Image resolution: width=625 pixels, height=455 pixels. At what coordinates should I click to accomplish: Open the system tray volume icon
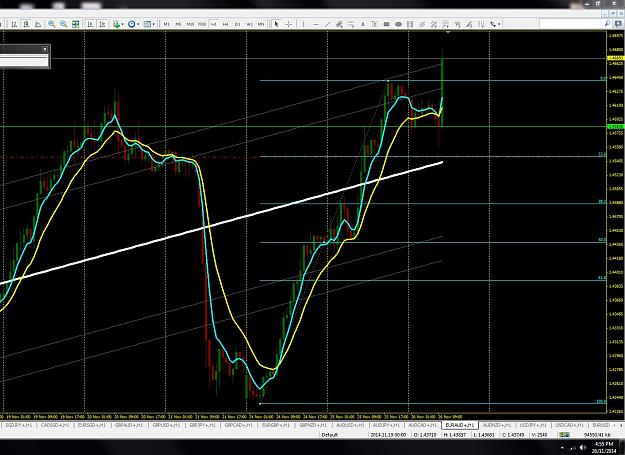pyautogui.click(x=582, y=448)
